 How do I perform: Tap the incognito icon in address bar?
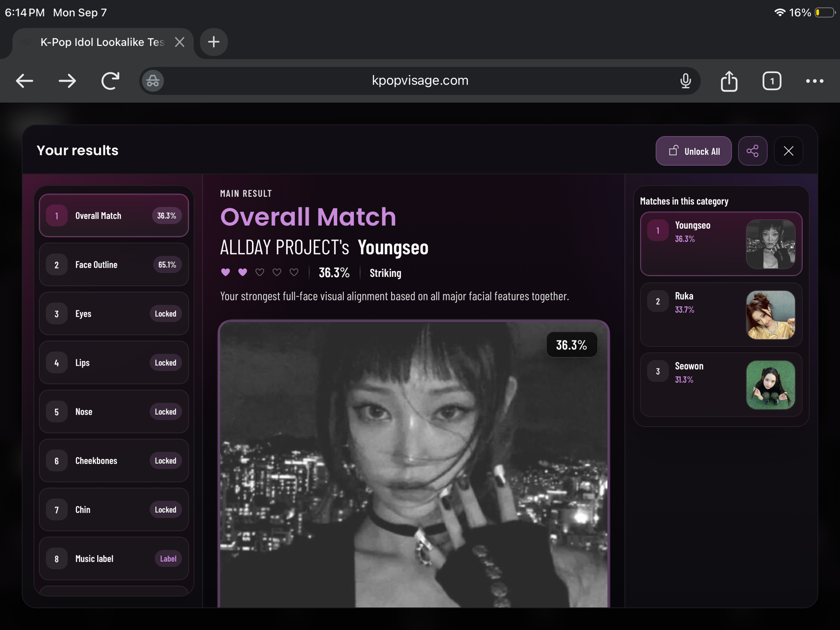tap(153, 81)
